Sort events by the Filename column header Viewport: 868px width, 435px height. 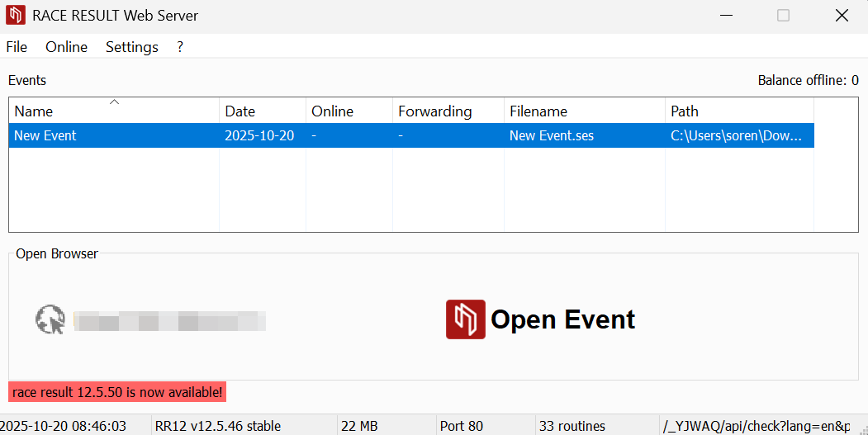[x=585, y=111]
